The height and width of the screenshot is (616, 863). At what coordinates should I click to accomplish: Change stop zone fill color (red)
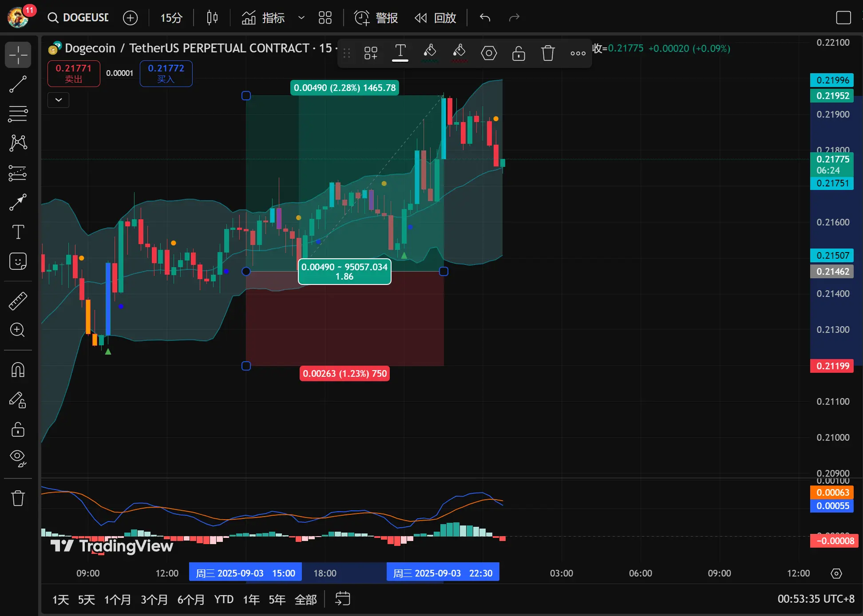(x=459, y=53)
